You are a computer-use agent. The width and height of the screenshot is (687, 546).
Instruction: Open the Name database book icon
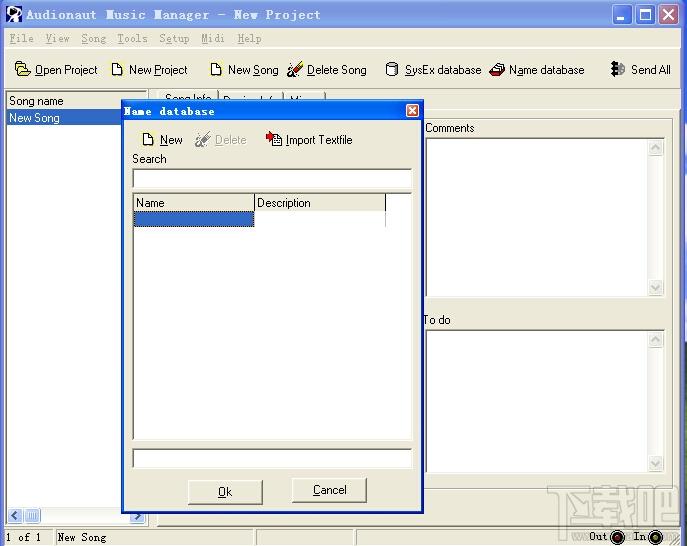click(497, 69)
